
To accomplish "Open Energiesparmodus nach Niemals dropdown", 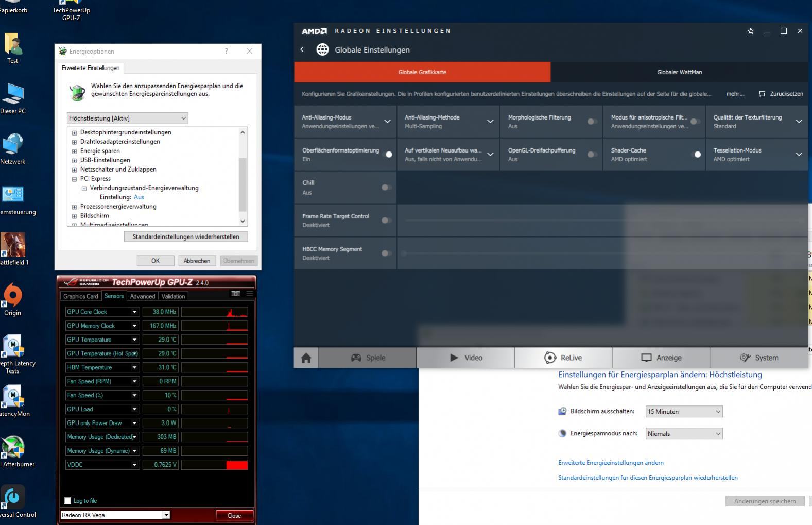I will click(x=684, y=434).
